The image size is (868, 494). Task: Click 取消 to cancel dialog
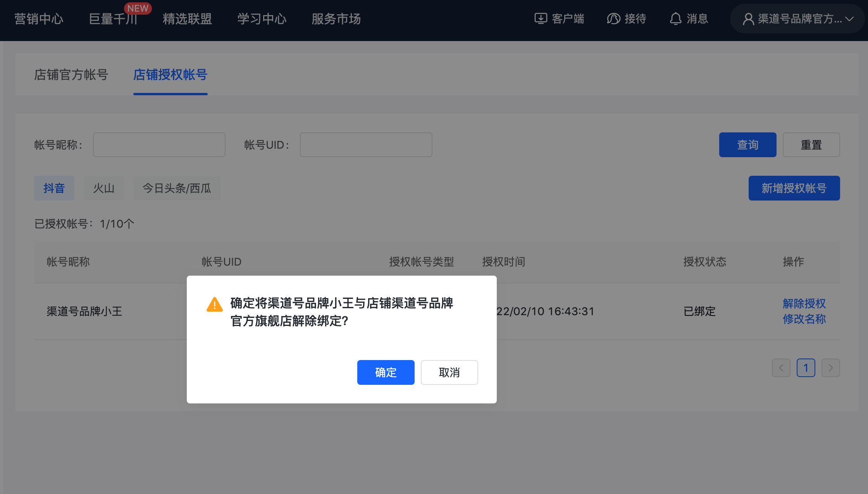(449, 372)
